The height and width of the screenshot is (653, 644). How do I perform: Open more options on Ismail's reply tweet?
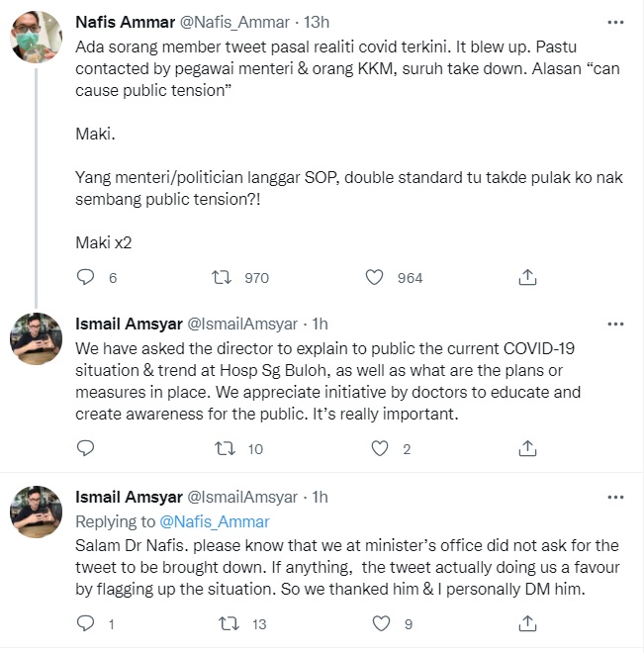[x=615, y=497]
